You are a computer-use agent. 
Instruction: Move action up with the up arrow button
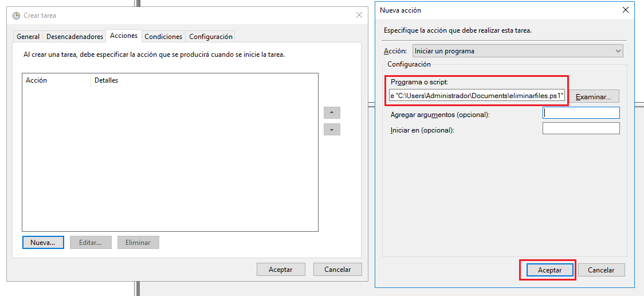click(x=332, y=112)
